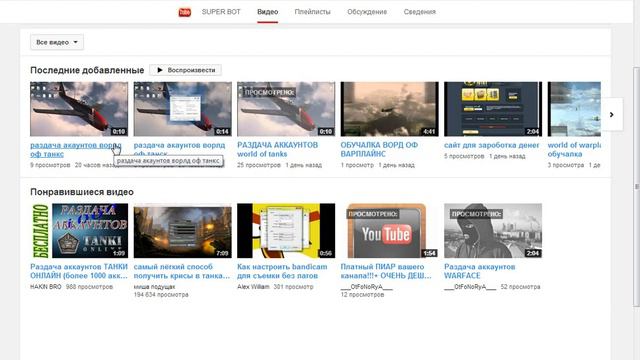Open link РАЗДАЧА АККАУНТОВ world of tanks
Viewport: 640px width, 360px height.
click(278, 149)
